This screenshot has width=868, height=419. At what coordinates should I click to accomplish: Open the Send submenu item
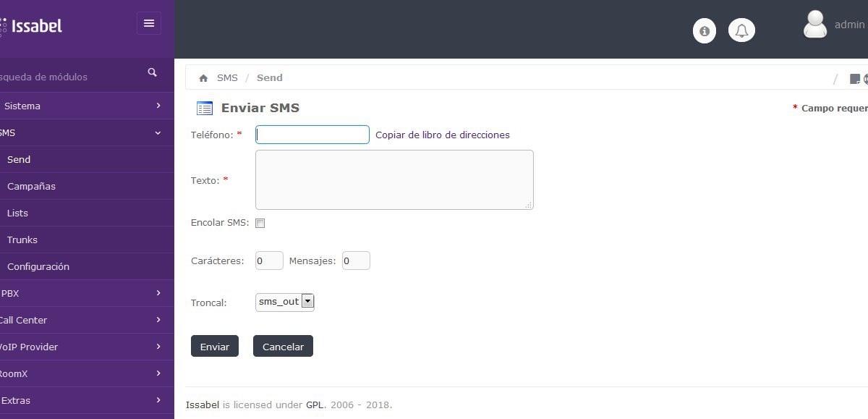pos(87,159)
